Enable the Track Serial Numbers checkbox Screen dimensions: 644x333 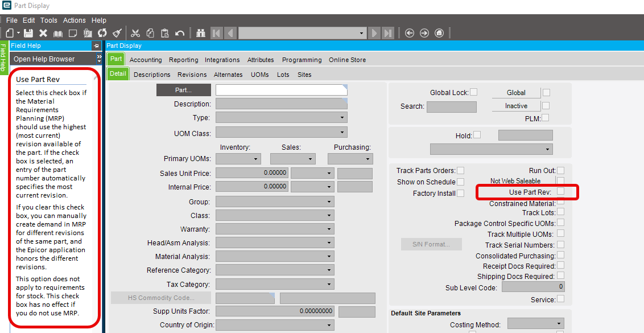click(x=560, y=244)
